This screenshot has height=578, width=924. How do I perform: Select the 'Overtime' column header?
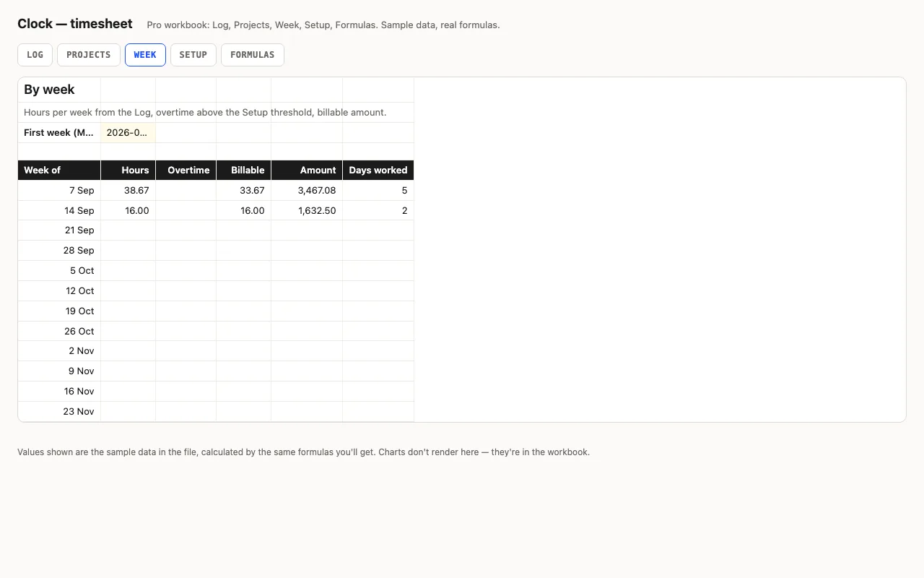tap(186, 171)
